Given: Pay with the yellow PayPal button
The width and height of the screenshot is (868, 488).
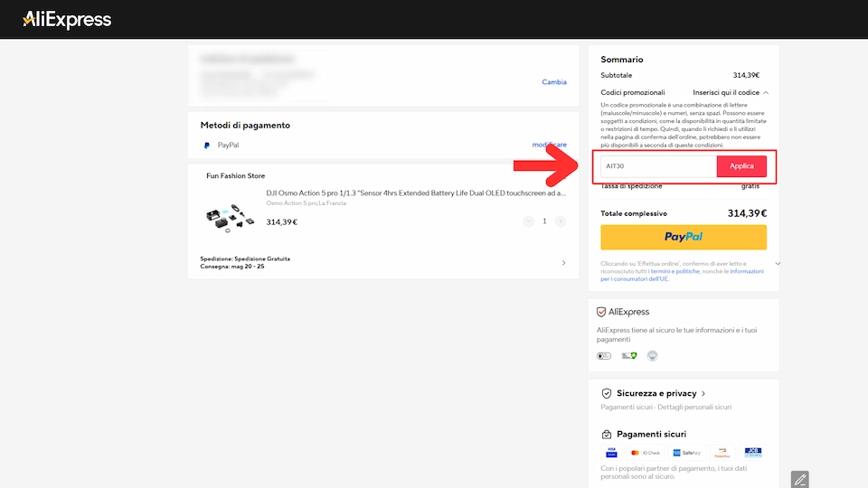Looking at the screenshot, I should (684, 237).
